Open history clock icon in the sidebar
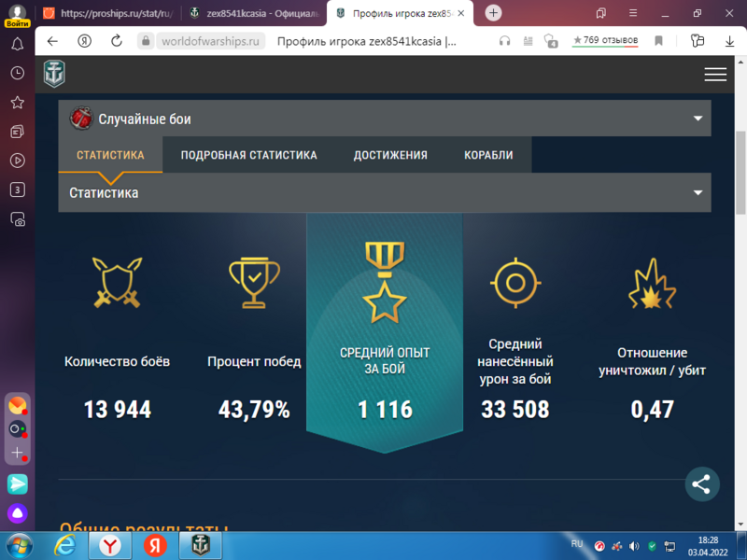Image resolution: width=747 pixels, height=560 pixels. click(x=18, y=73)
